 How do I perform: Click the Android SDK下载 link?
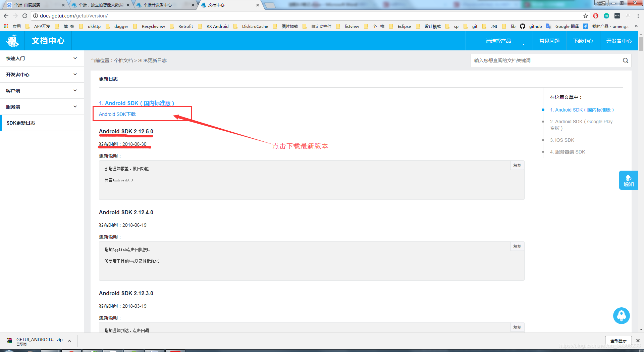[x=117, y=114]
